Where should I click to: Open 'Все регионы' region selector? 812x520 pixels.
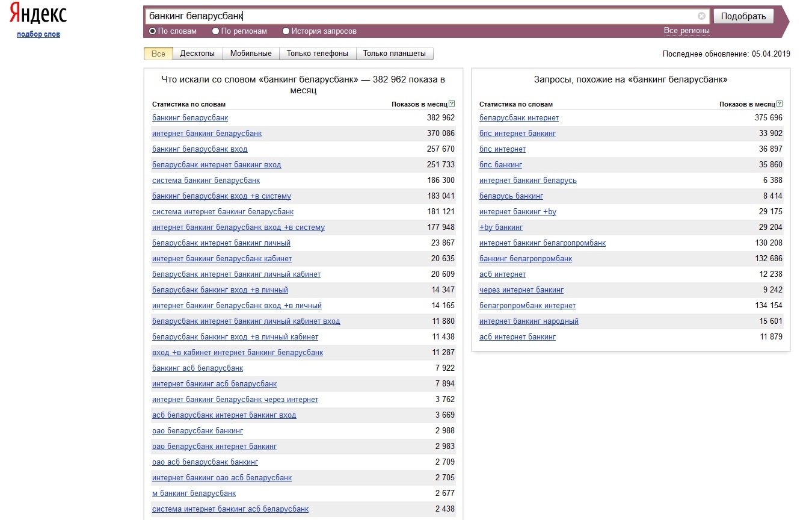tap(686, 31)
